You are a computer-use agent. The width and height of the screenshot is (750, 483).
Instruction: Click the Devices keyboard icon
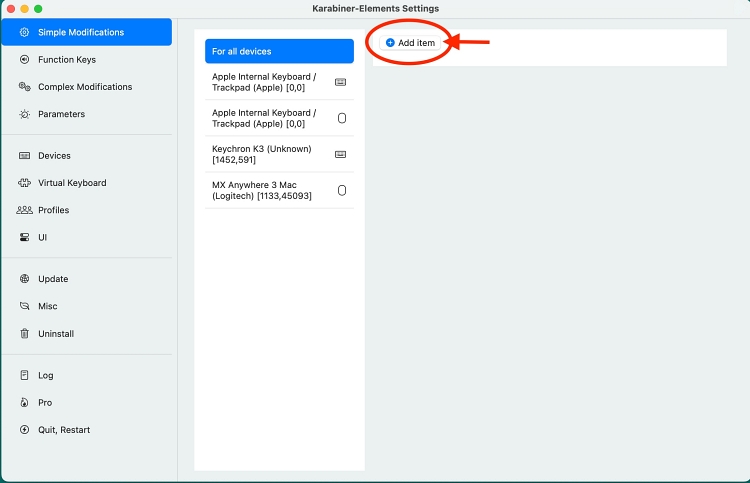[24, 155]
